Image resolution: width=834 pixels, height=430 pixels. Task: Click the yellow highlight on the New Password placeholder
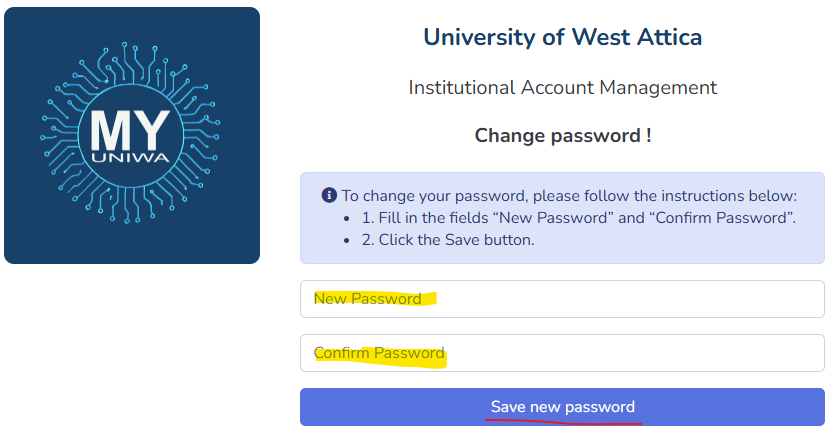(372, 299)
